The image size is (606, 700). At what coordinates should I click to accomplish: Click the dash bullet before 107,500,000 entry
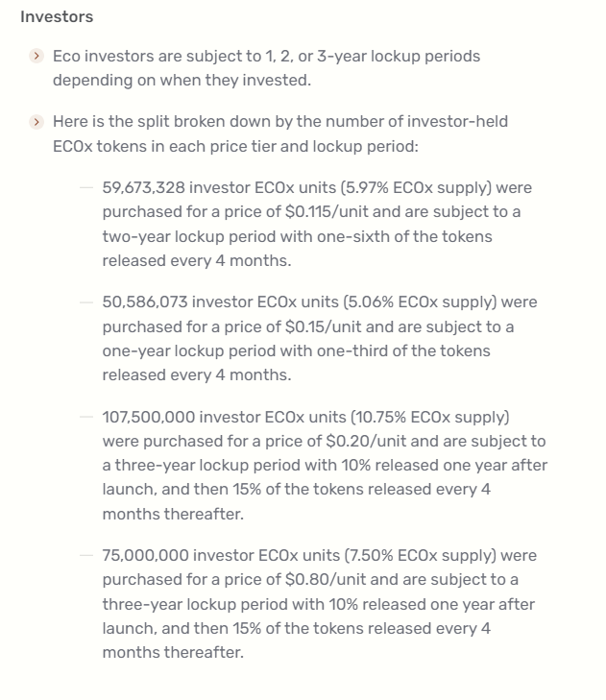pos(87,417)
